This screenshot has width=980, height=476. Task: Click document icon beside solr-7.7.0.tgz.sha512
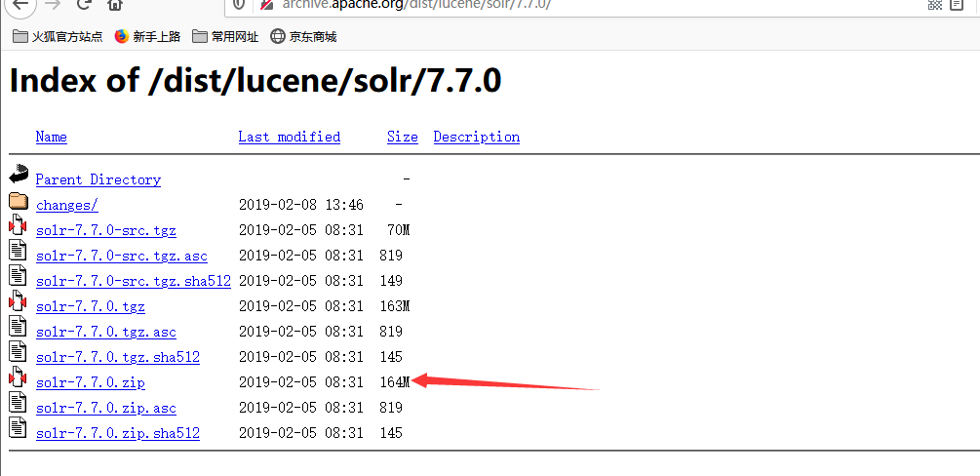pyautogui.click(x=19, y=352)
